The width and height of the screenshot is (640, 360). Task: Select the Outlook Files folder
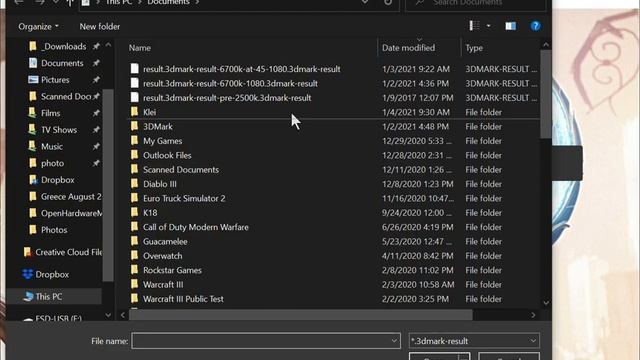point(167,155)
